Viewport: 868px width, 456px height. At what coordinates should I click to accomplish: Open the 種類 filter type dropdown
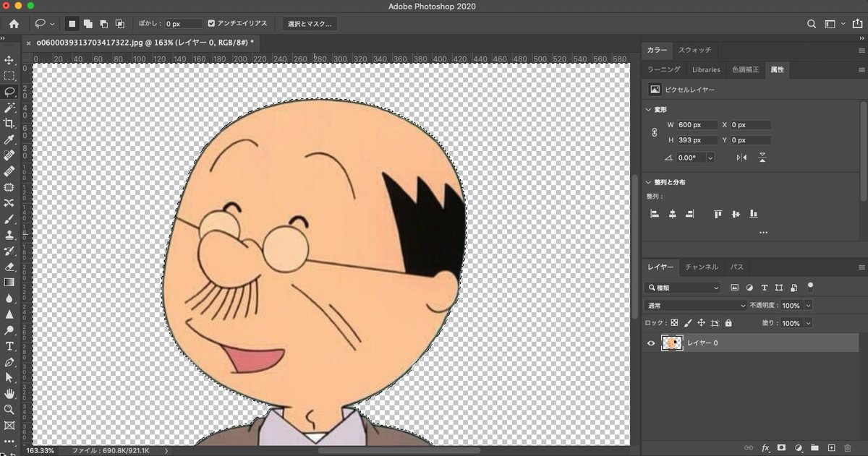681,288
